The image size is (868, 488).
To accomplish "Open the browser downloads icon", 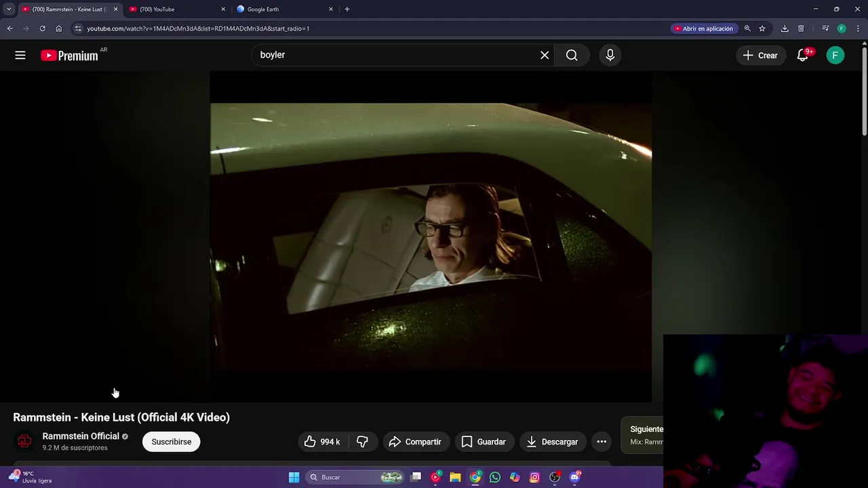I will (x=785, y=28).
